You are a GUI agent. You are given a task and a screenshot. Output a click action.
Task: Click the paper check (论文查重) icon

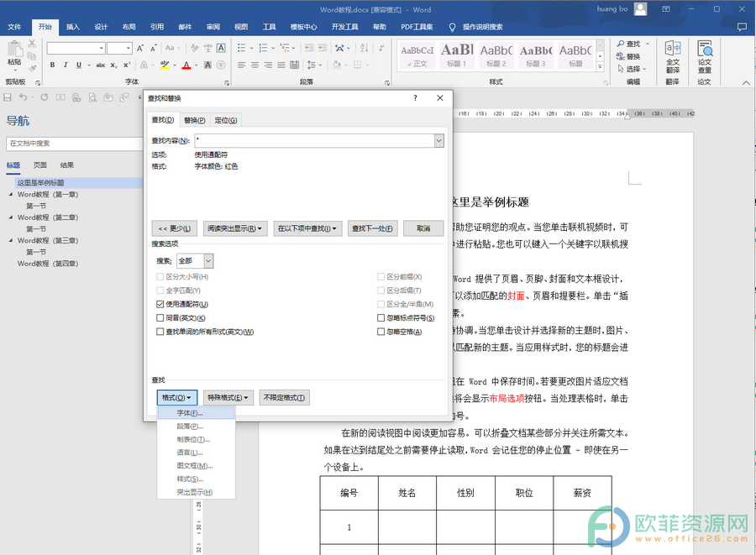(705, 56)
